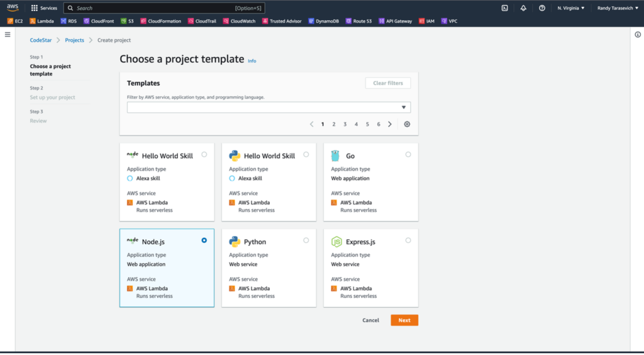Click the Python template logo in Web service card

tap(235, 242)
